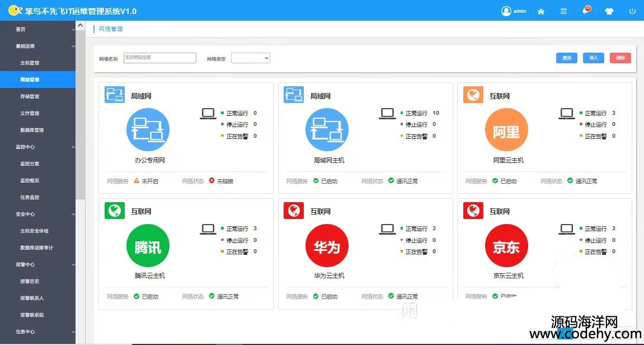Select the large circular network image above 局域网主机
This screenshot has height=345, width=644.
[x=327, y=130]
